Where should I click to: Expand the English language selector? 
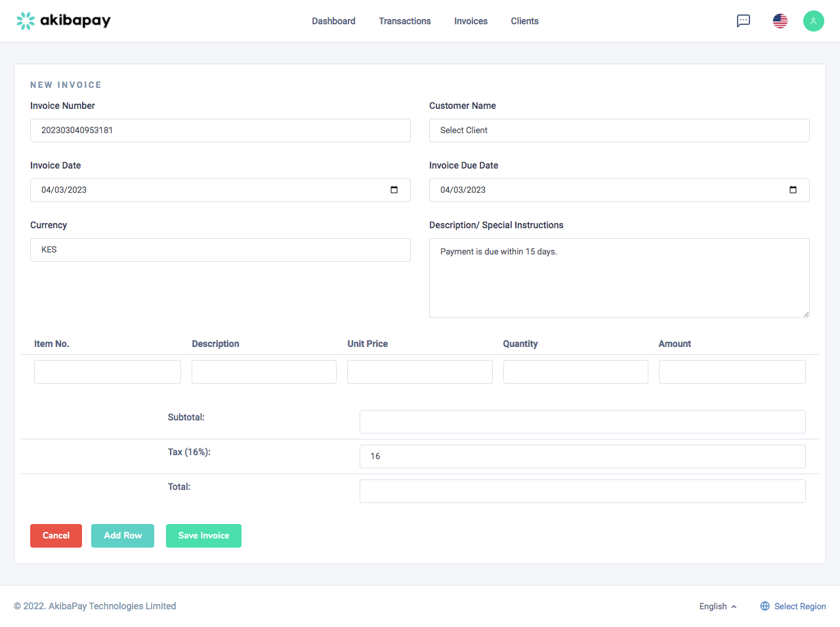[718, 606]
